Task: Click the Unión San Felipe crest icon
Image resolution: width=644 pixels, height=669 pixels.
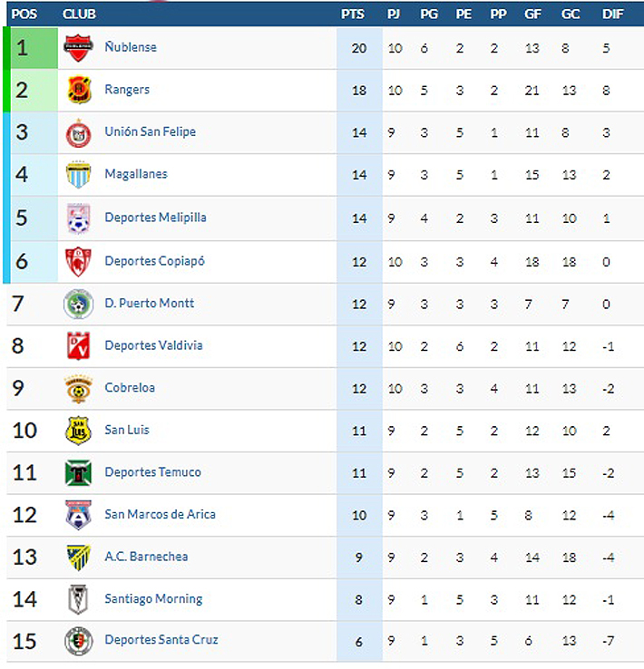Action: (78, 132)
